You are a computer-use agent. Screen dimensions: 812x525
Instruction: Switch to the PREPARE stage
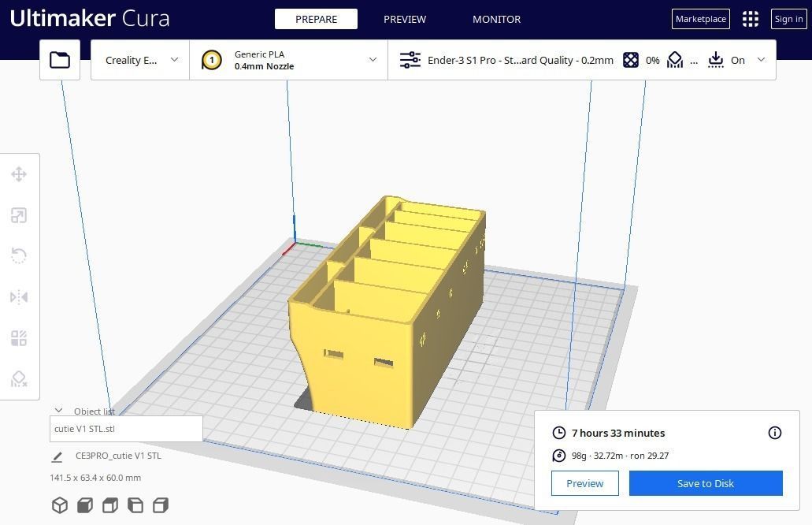click(316, 19)
